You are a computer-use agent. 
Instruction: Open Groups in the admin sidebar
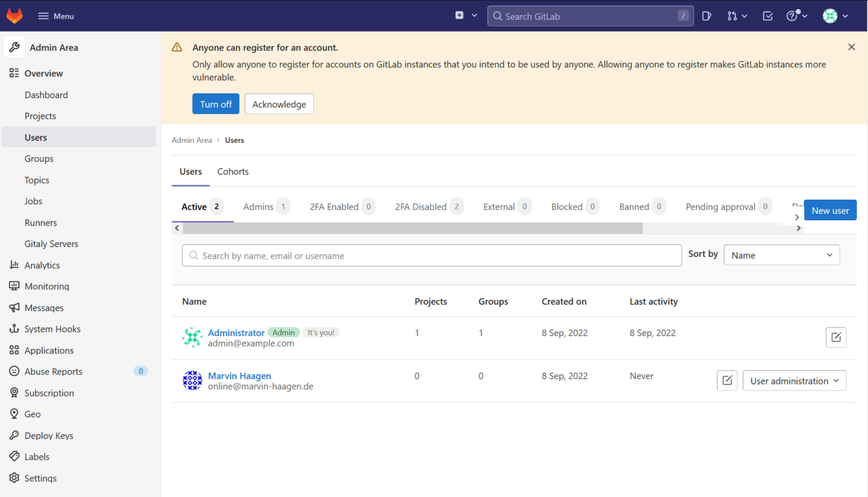(x=38, y=158)
